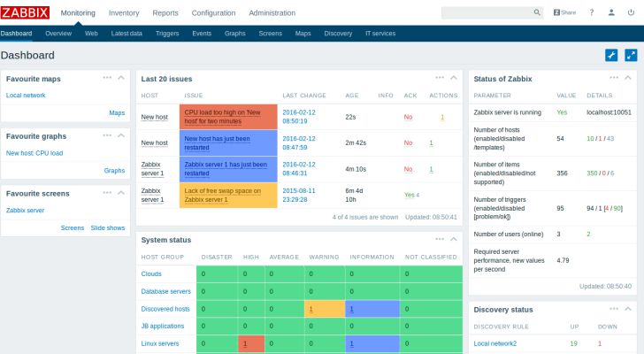Open the Slide shows link

pyautogui.click(x=108, y=228)
